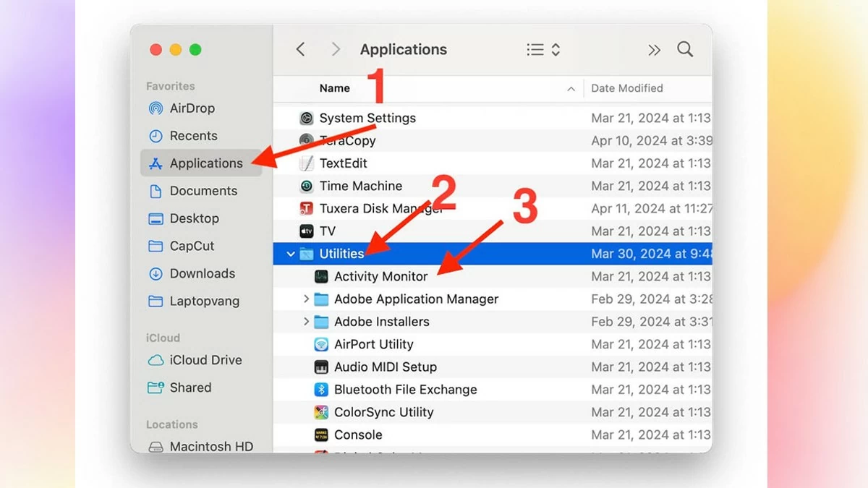The height and width of the screenshot is (488, 868).
Task: Select Applications in the sidebar
Action: (x=204, y=163)
